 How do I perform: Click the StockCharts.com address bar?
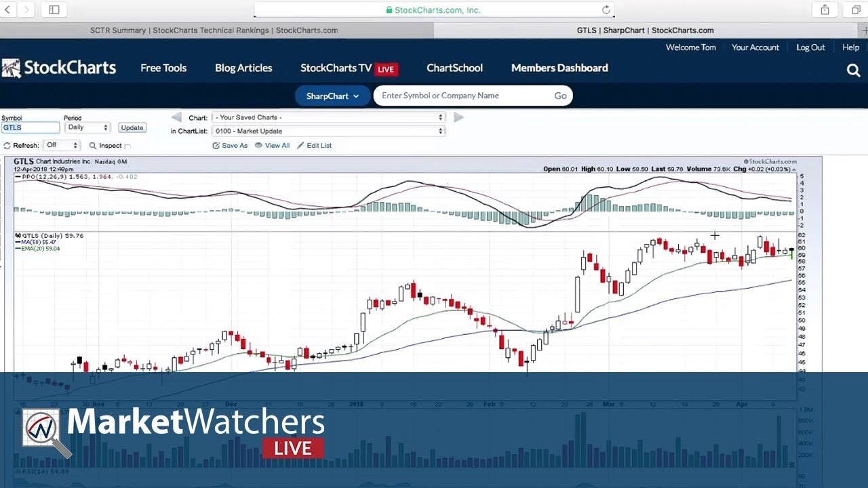434,9
